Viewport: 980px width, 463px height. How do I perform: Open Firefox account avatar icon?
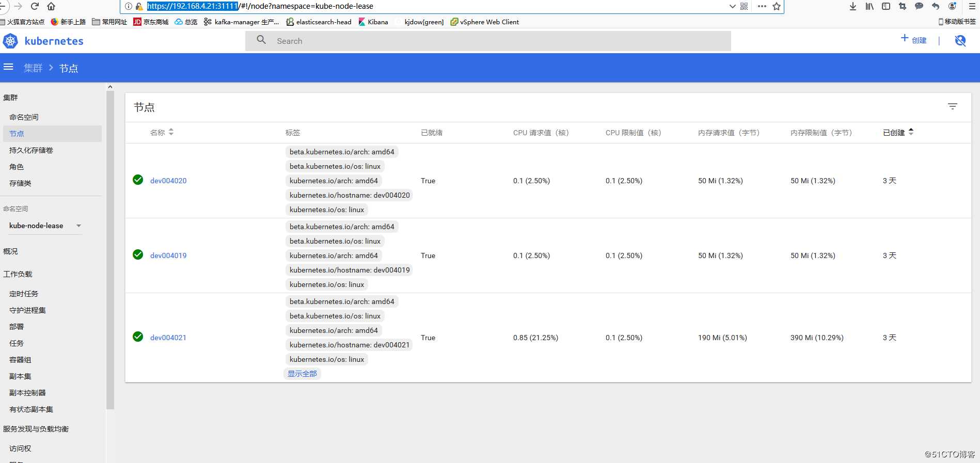(952, 6)
